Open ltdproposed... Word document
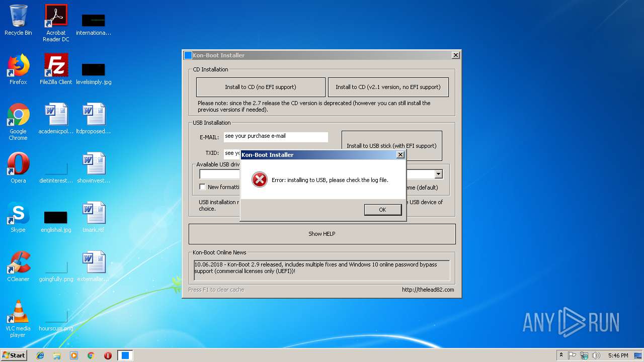644x362 pixels. [94, 119]
